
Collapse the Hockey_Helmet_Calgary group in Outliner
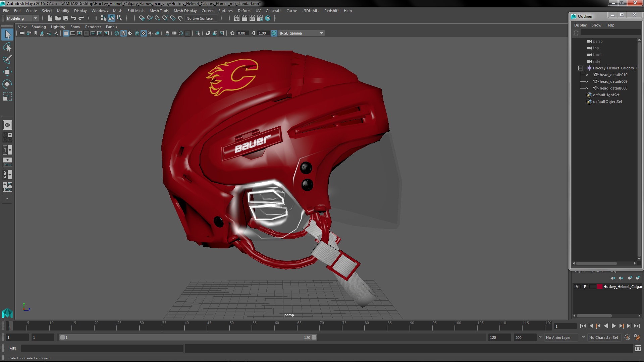(x=581, y=68)
